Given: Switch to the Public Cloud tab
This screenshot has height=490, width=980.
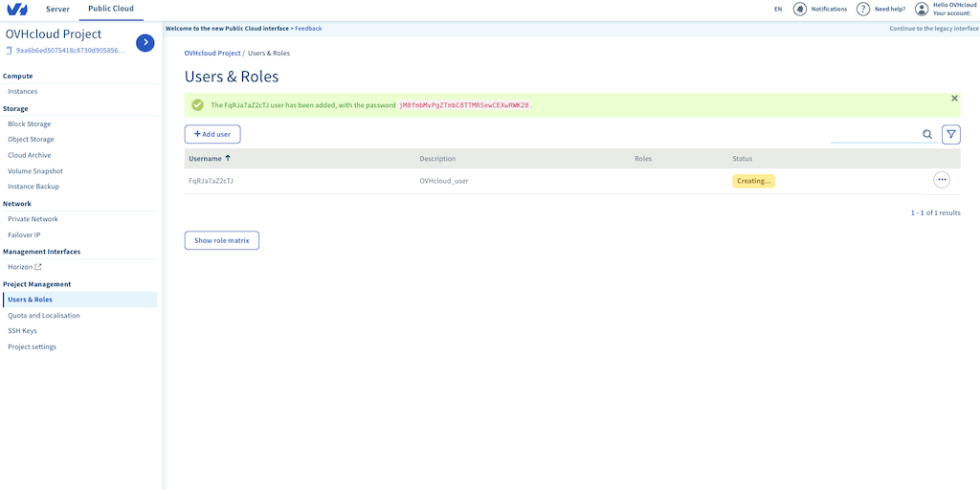Looking at the screenshot, I should (111, 10).
